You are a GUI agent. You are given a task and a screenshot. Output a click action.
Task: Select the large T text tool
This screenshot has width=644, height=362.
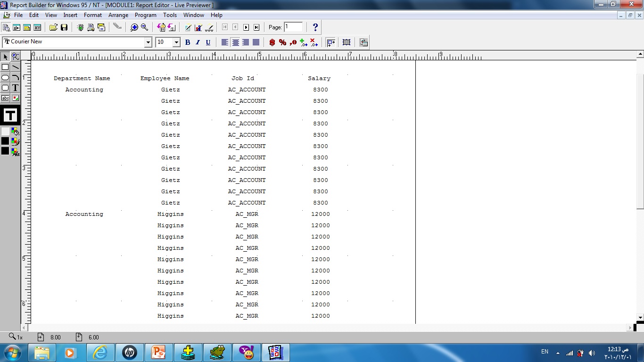[x=10, y=115]
